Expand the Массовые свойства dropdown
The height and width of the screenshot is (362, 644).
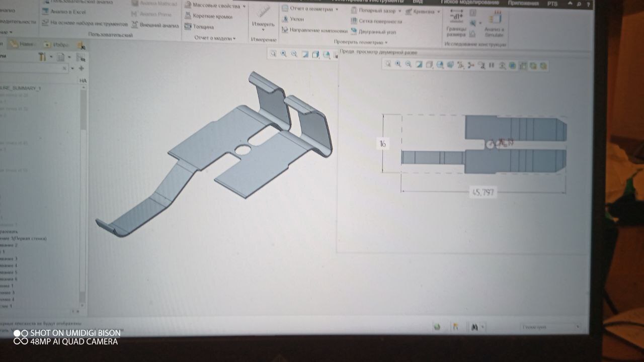point(245,6)
